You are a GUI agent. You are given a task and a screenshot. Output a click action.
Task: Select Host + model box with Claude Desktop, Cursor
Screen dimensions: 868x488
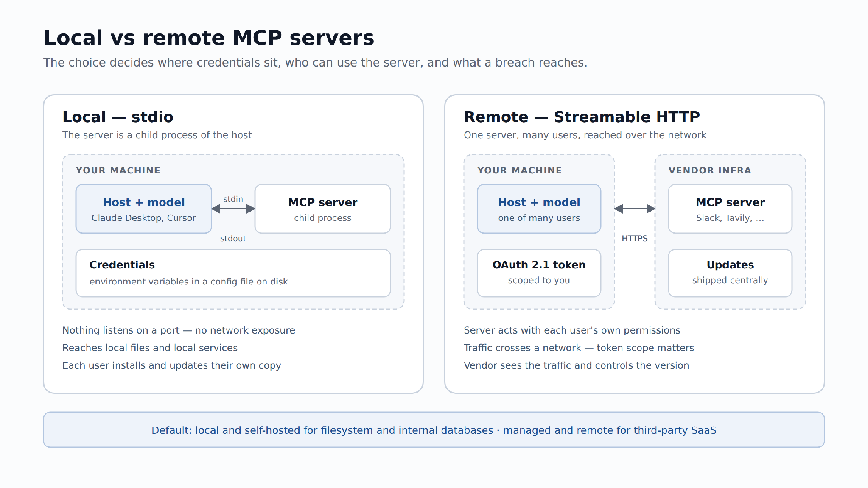tap(144, 209)
